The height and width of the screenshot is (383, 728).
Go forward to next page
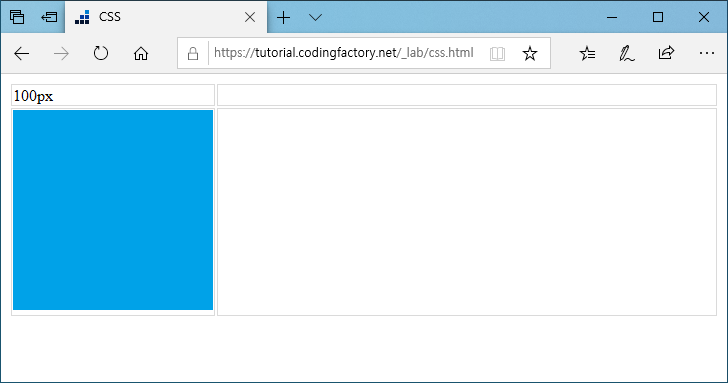(61, 54)
